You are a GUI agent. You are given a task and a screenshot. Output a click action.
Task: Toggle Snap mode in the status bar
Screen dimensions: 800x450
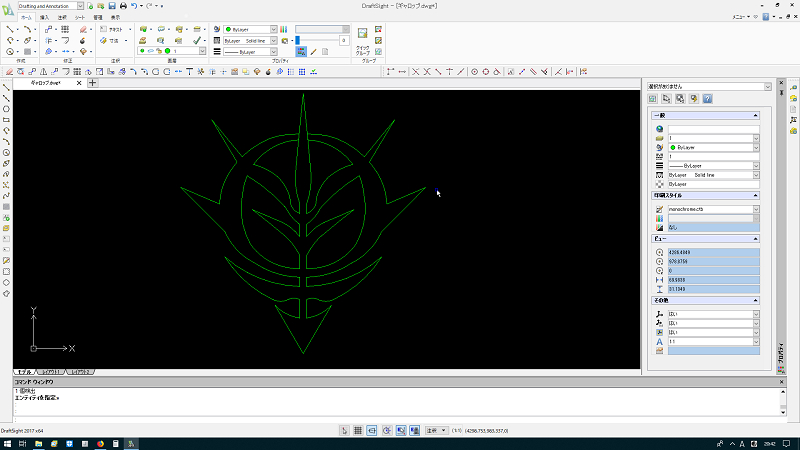point(344,431)
